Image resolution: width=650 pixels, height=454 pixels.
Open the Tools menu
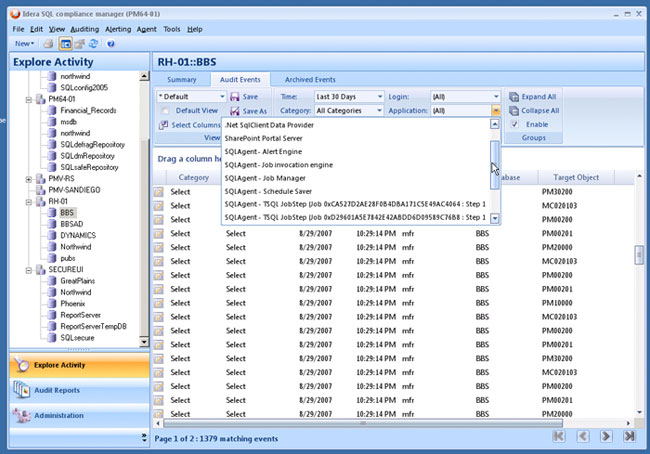(172, 29)
